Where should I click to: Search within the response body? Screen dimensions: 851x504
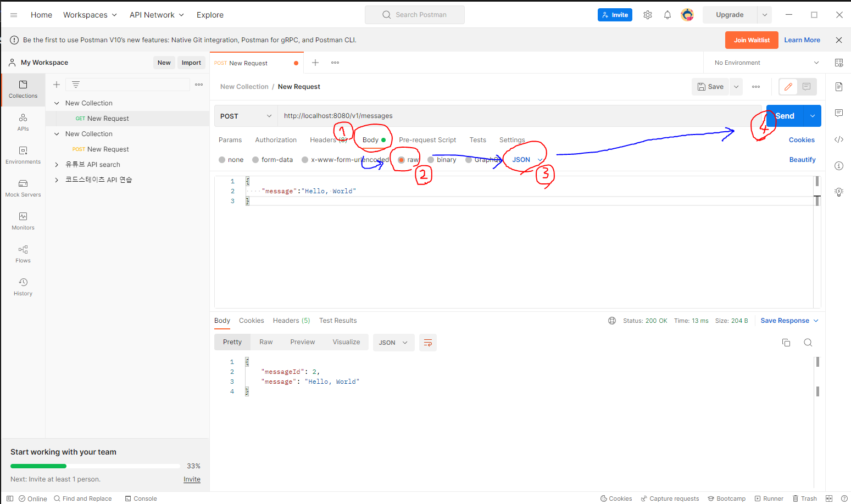(808, 343)
